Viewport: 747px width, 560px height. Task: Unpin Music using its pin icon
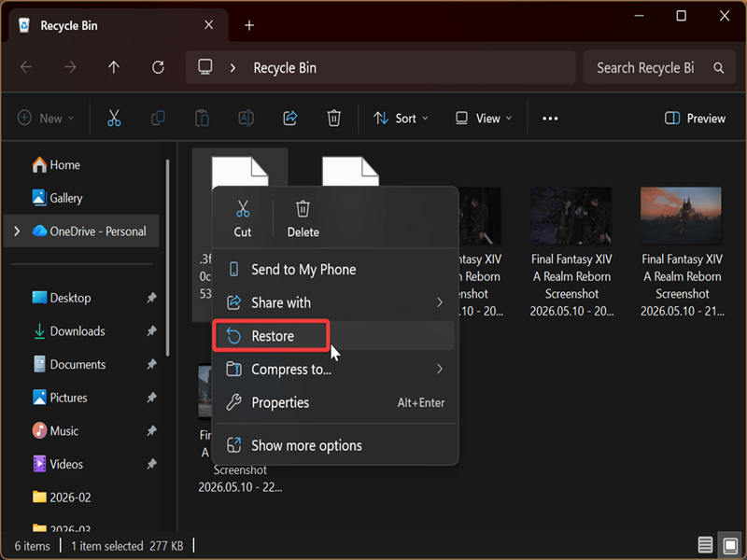tap(151, 431)
